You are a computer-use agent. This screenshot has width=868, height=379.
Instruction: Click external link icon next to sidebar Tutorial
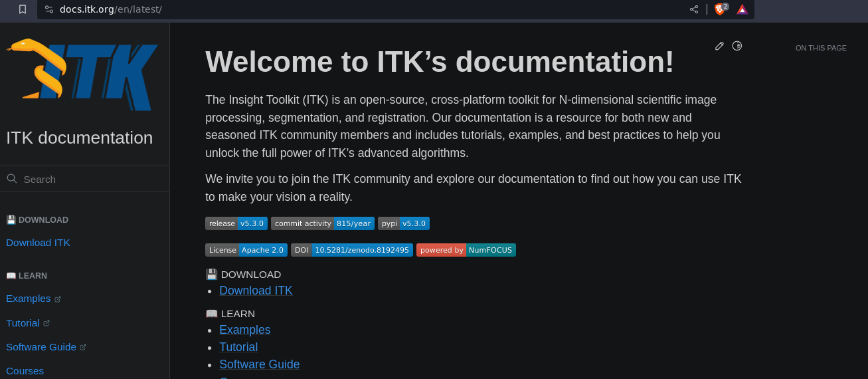pos(46,323)
